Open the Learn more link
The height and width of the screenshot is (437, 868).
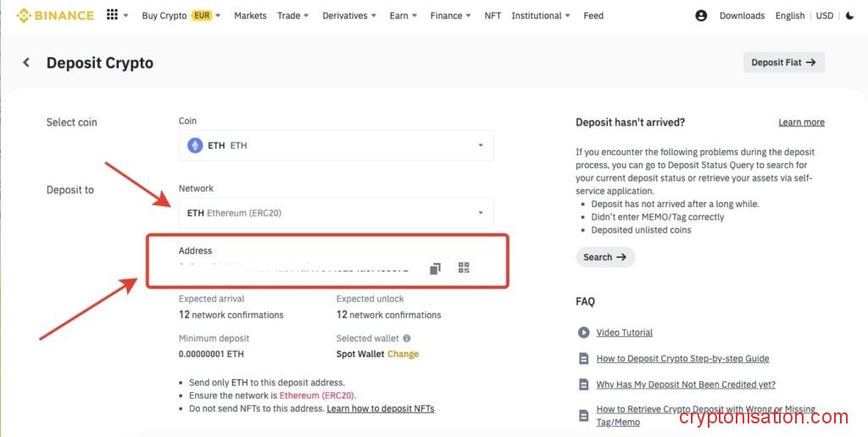point(801,122)
